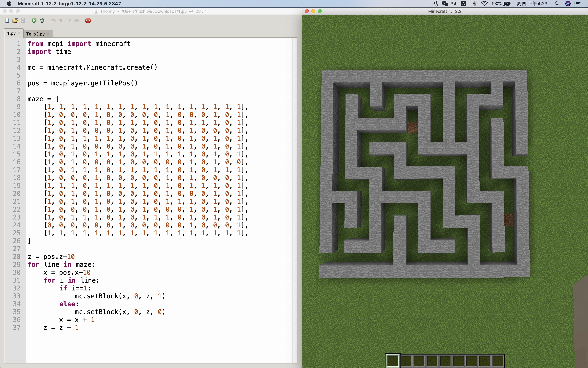Screen dimensions: 588x368
Task: Maximize the Minecraft window with the green button
Action: tap(320, 11)
